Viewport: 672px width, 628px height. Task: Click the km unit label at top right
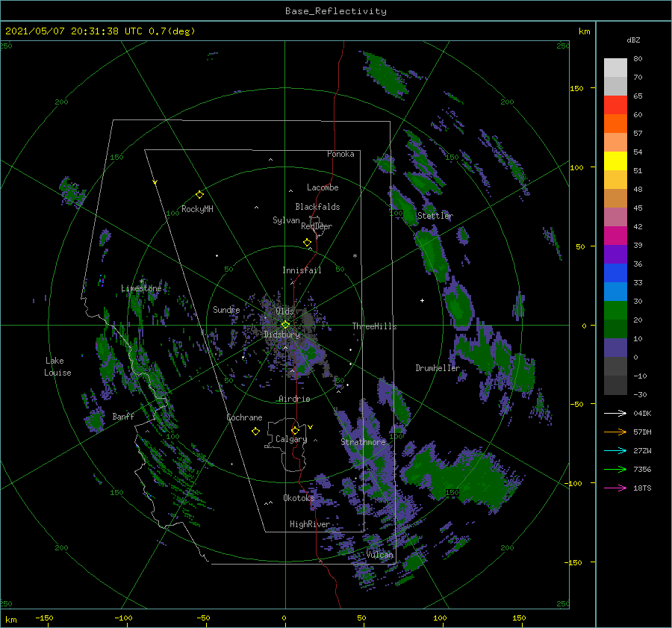[584, 31]
